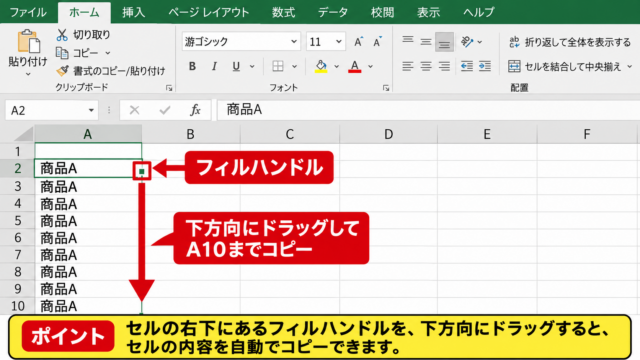640x360 pixels.
Task: Select column D header
Action: (x=388, y=134)
